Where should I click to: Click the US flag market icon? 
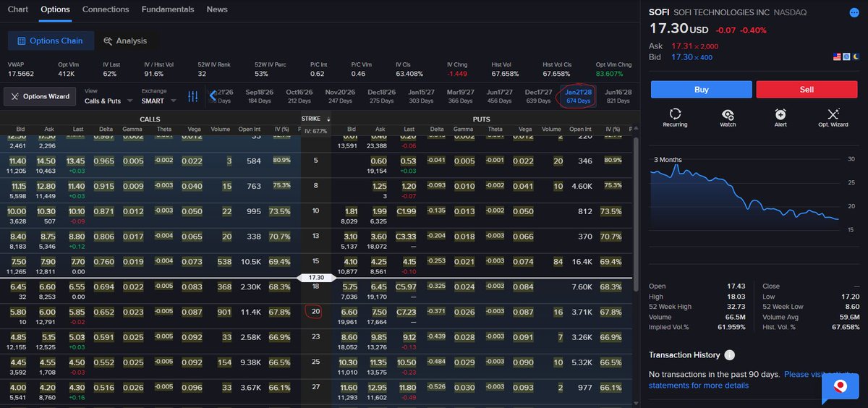837,57
